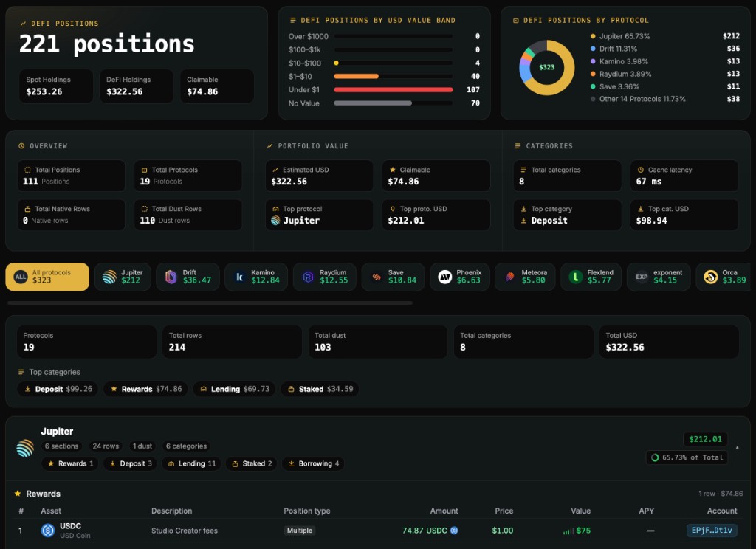Click the Asset column header
The image size is (756, 549).
tap(51, 511)
